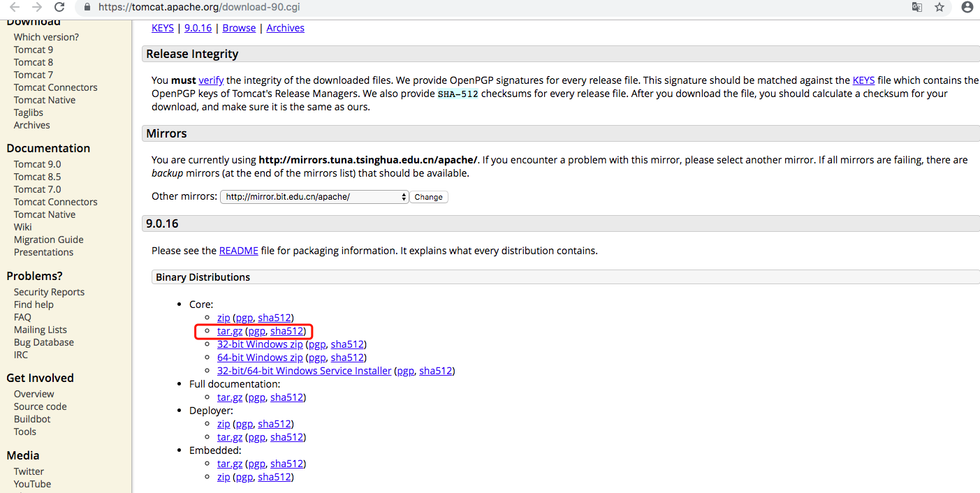Open the FAQ sidebar link
Viewport: 980px width, 493px height.
point(22,317)
